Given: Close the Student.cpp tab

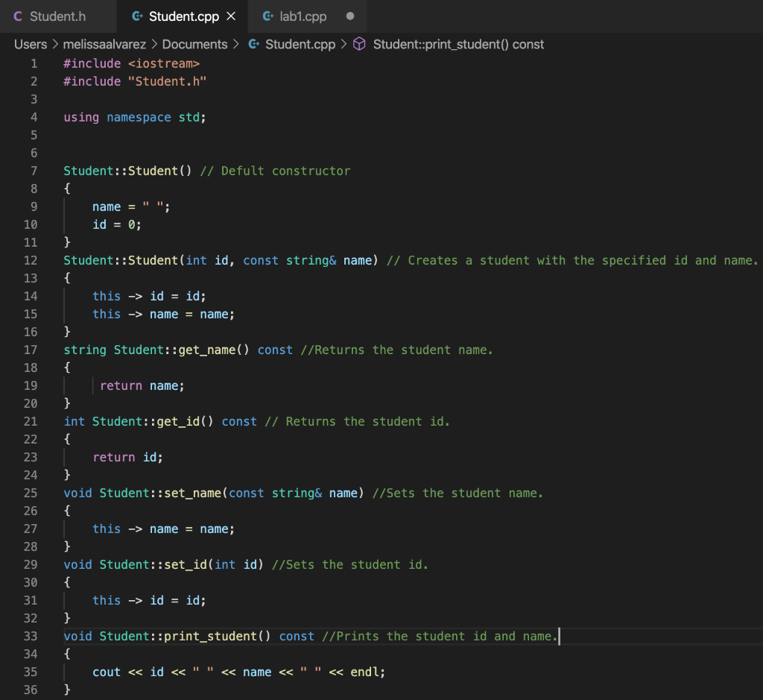Looking at the screenshot, I should (231, 16).
